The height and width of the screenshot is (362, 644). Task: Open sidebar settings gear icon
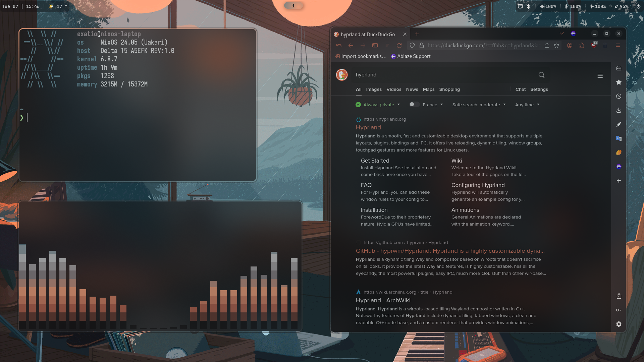619,324
